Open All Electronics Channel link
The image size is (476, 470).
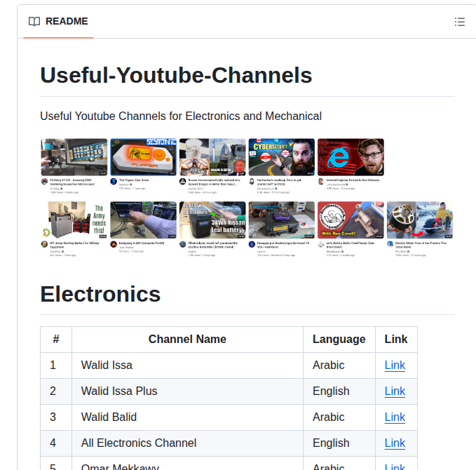pos(395,443)
